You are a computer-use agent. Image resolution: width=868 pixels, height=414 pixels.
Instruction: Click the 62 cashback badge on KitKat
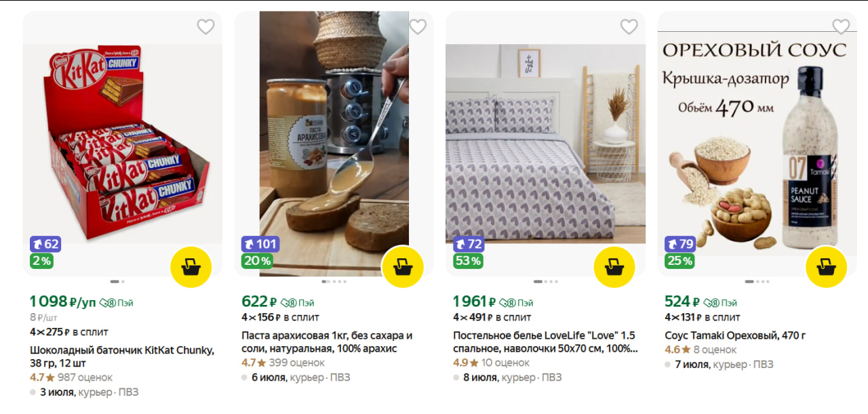(x=45, y=244)
